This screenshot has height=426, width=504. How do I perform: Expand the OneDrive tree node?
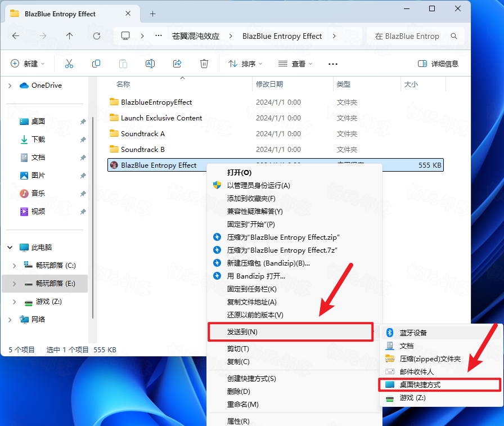(10, 86)
